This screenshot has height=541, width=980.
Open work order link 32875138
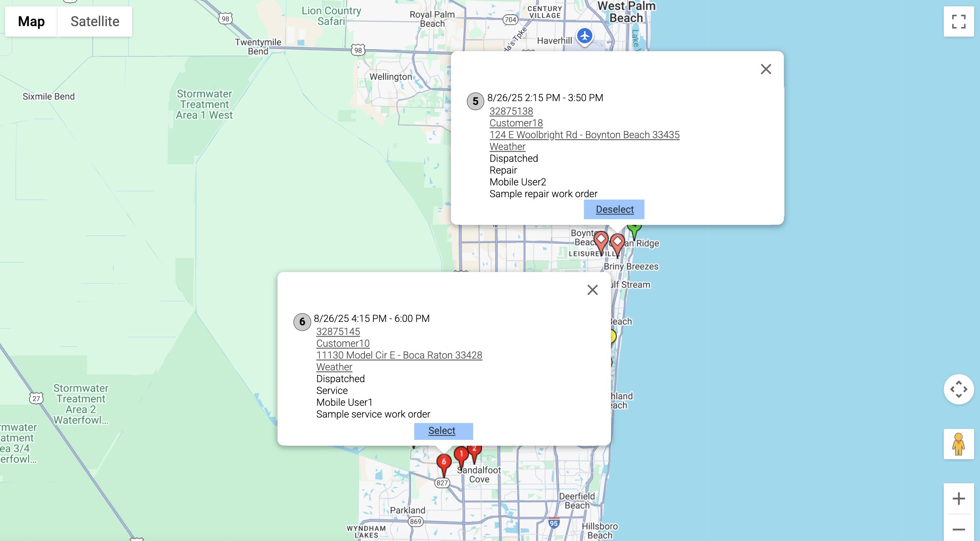pos(511,111)
